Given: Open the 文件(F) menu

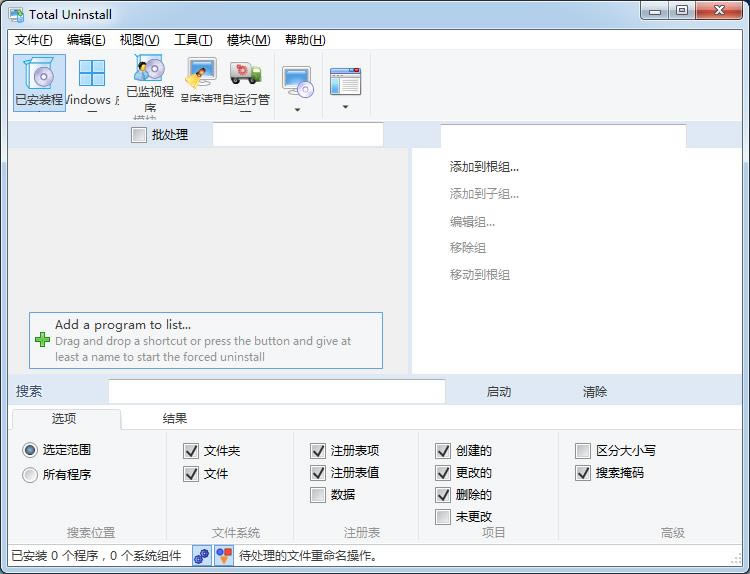Looking at the screenshot, I should [x=33, y=40].
